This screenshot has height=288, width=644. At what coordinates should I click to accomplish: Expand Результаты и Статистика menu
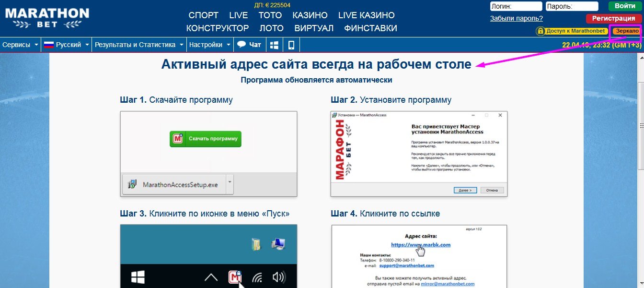point(139,45)
